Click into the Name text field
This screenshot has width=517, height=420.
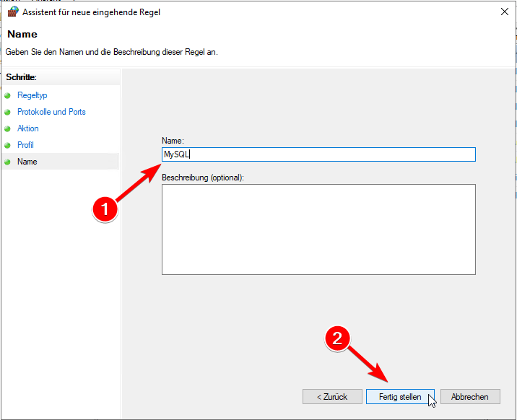coord(318,154)
